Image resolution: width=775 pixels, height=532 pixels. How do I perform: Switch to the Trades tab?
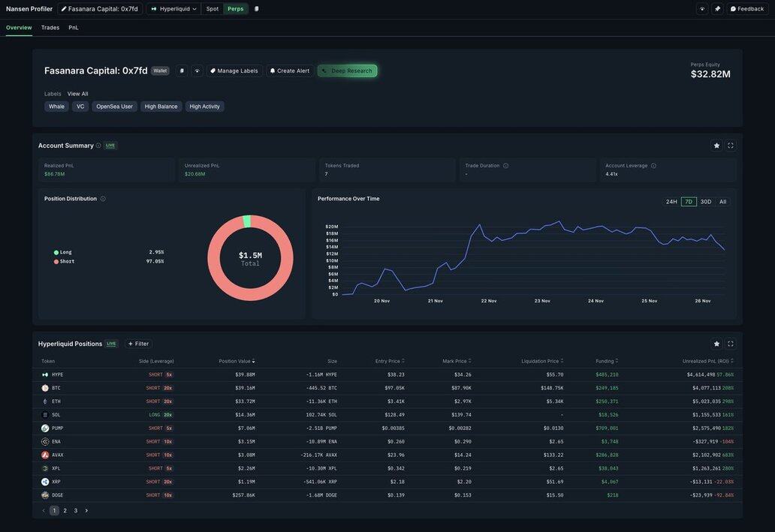(50, 28)
